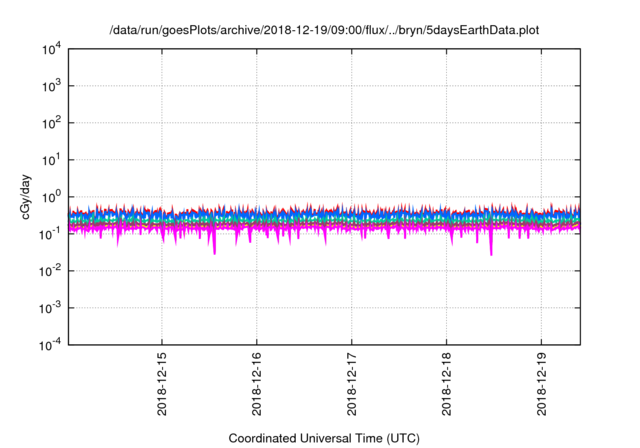Click the Coordinated Universal Time (UTC) axis title

324,439
